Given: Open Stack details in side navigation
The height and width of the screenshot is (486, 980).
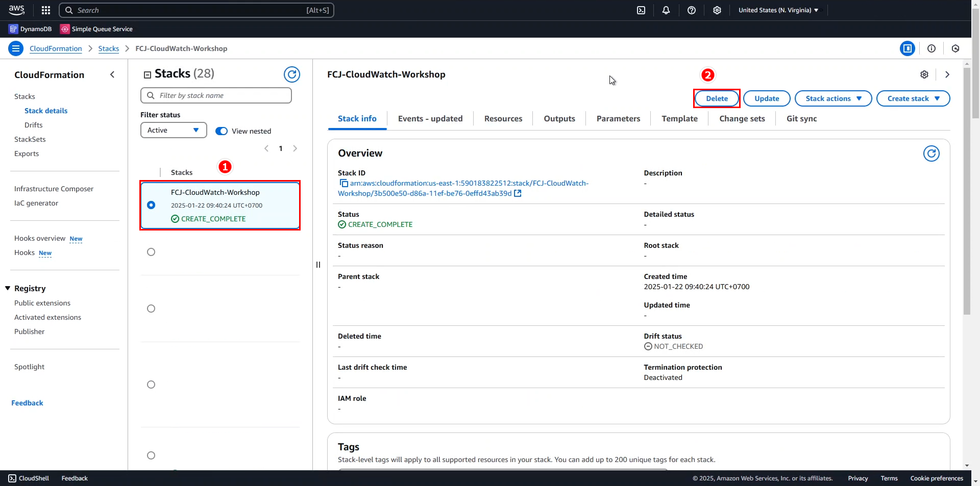Looking at the screenshot, I should 46,111.
